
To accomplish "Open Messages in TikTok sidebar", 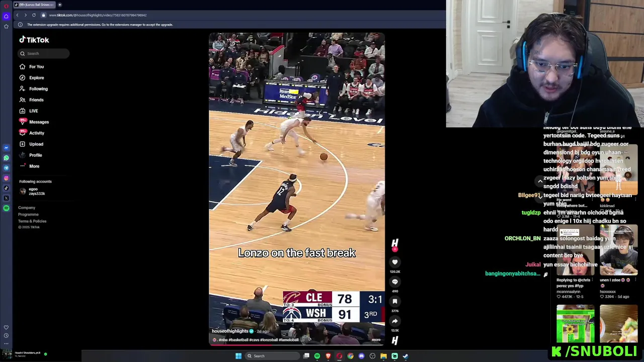I will click(x=34, y=122).
